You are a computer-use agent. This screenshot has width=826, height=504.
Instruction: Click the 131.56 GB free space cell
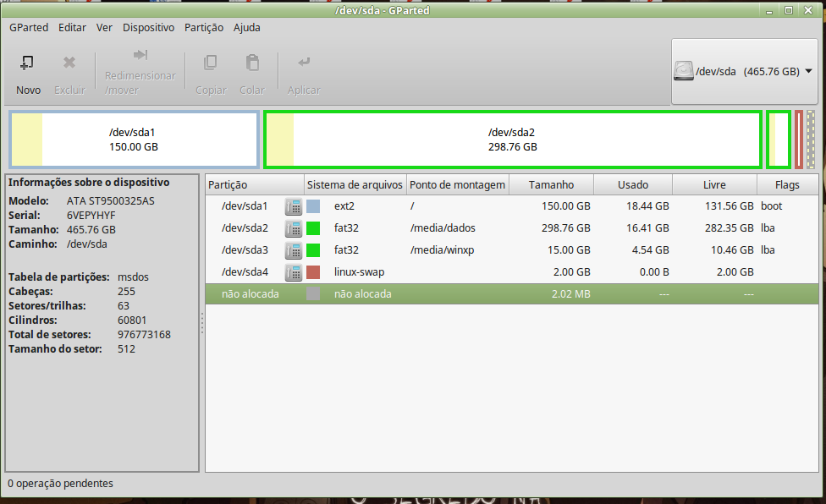click(x=730, y=206)
